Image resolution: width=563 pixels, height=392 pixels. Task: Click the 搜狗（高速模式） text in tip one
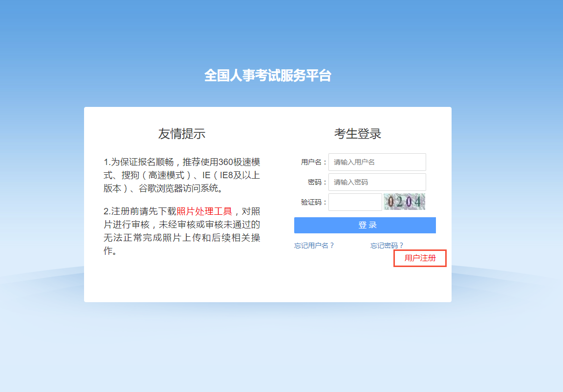click(x=152, y=175)
